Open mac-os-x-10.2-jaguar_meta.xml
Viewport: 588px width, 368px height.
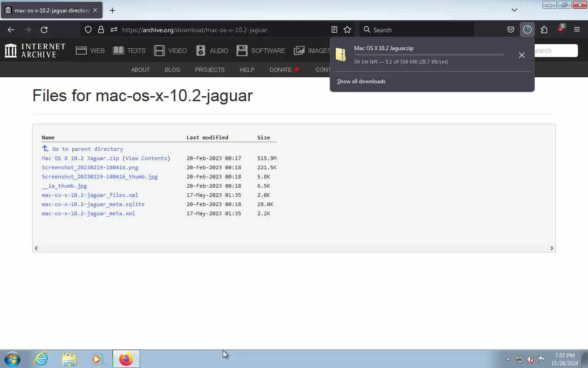[x=88, y=213]
